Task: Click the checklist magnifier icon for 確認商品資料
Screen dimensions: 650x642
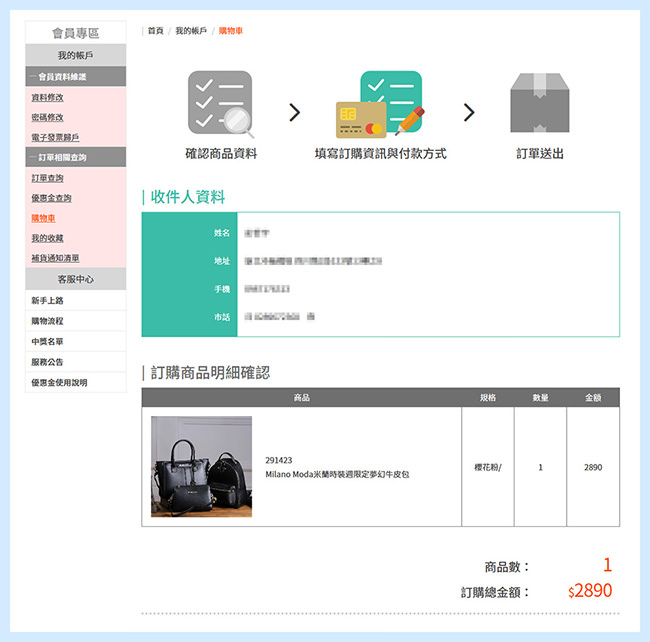Action: click(221, 104)
